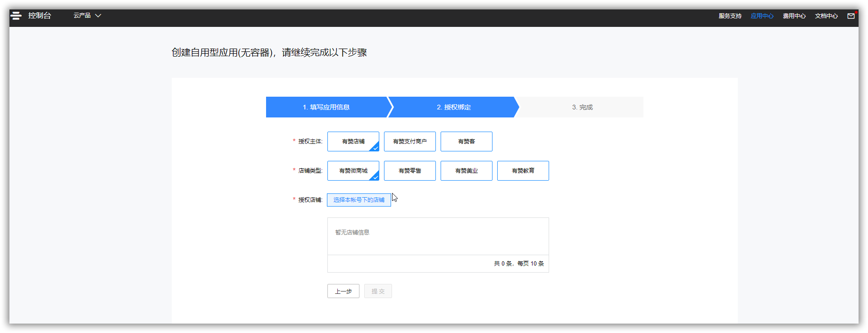Open the hamburger menu icon beside 控制台
Viewport: 868px width, 333px height.
click(x=16, y=16)
